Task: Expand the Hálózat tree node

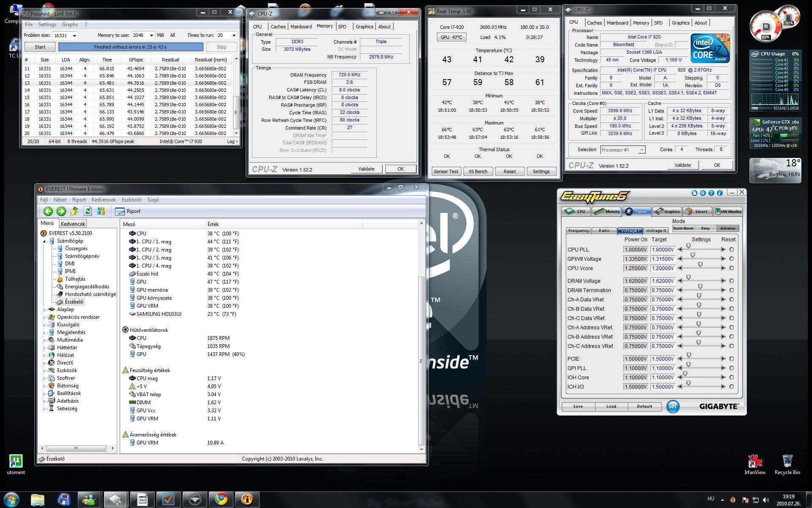Action: point(44,356)
